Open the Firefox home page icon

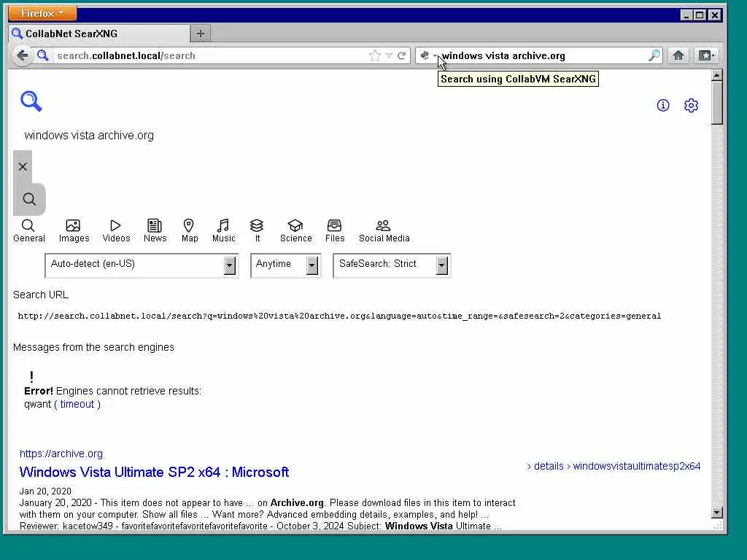[678, 55]
